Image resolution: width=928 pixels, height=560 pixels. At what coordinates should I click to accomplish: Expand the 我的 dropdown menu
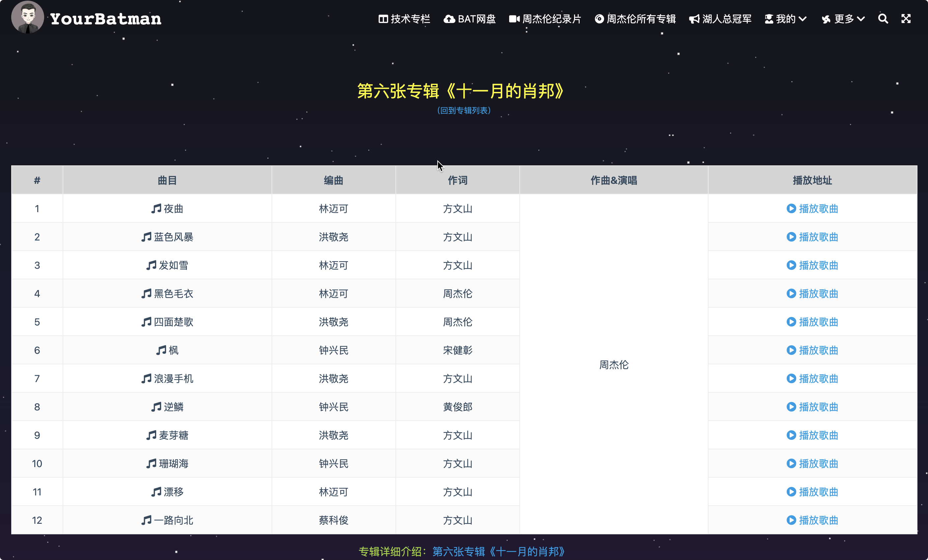click(x=786, y=19)
